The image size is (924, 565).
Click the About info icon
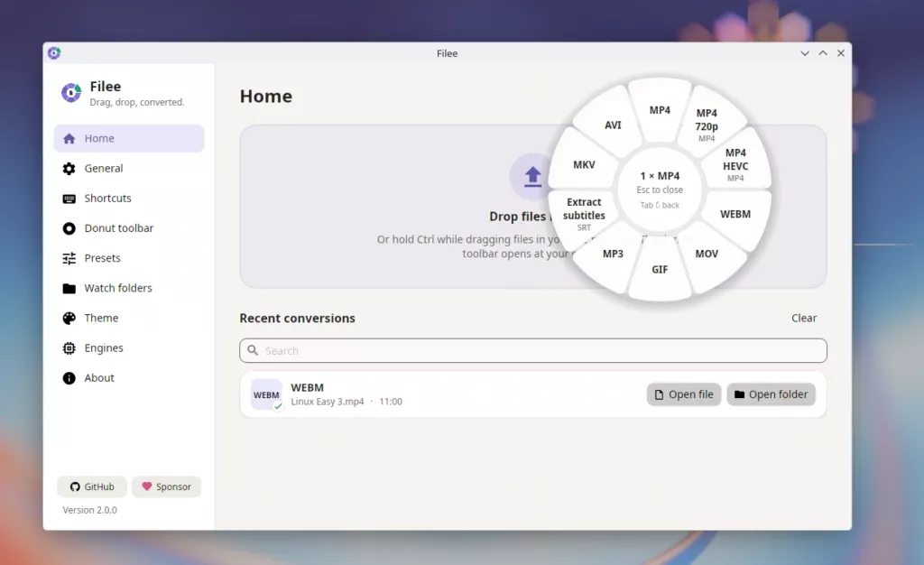tap(69, 378)
